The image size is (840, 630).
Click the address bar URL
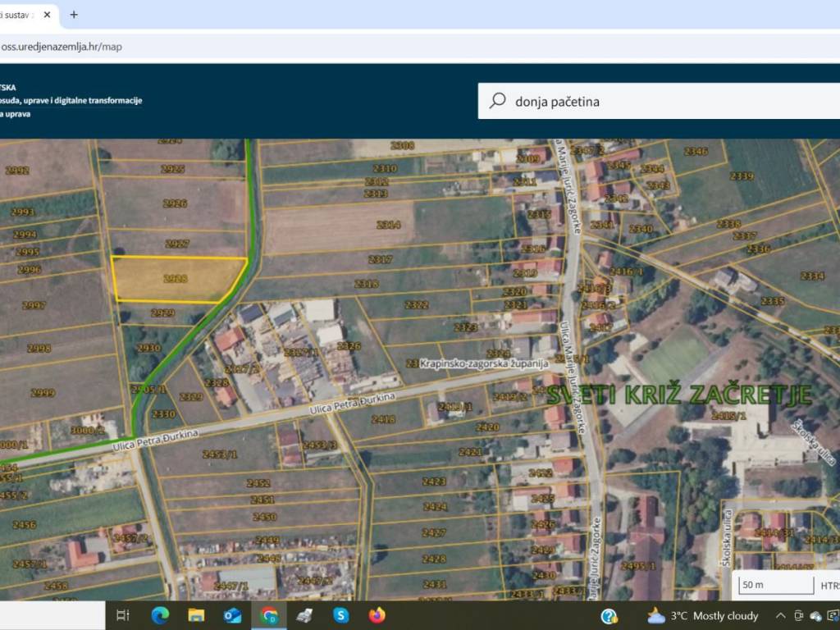click(x=62, y=47)
